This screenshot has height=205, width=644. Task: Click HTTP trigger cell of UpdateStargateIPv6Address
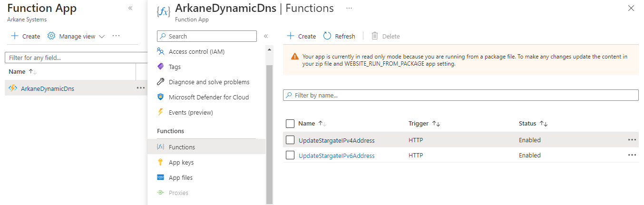coord(416,156)
